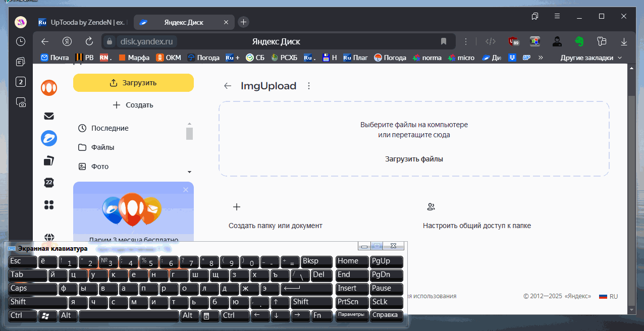Click people icon for folder sharing
Screen dimensions: 644x331
pyautogui.click(x=431, y=207)
